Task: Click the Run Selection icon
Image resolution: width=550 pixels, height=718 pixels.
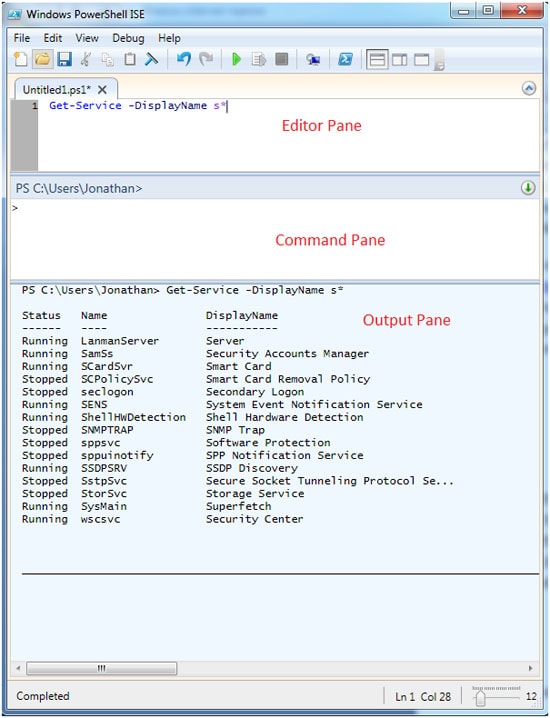Action: tap(259, 60)
